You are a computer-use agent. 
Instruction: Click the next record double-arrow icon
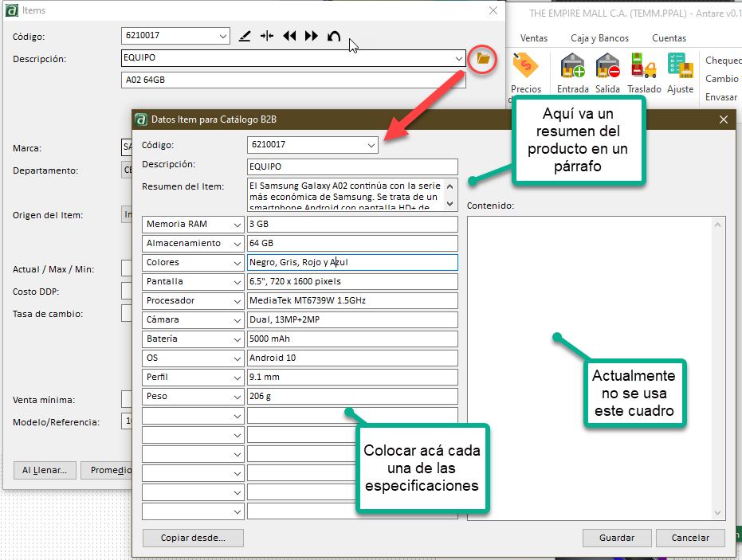tap(312, 37)
